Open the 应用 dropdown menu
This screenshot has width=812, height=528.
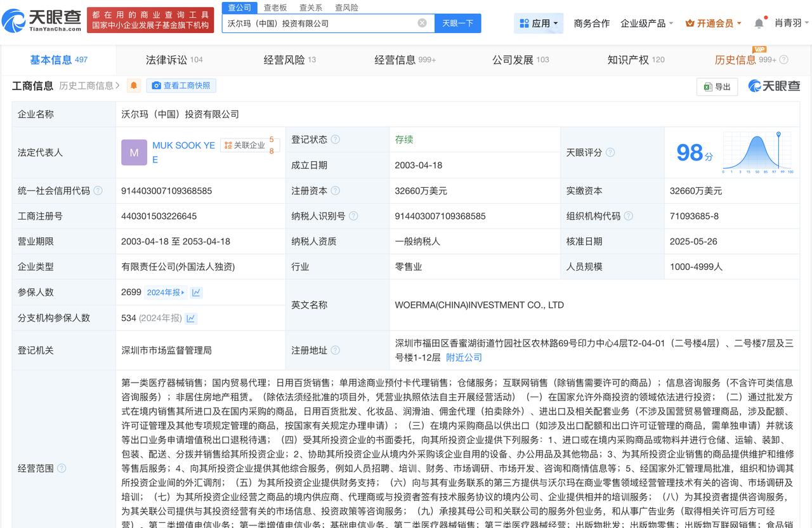click(539, 23)
